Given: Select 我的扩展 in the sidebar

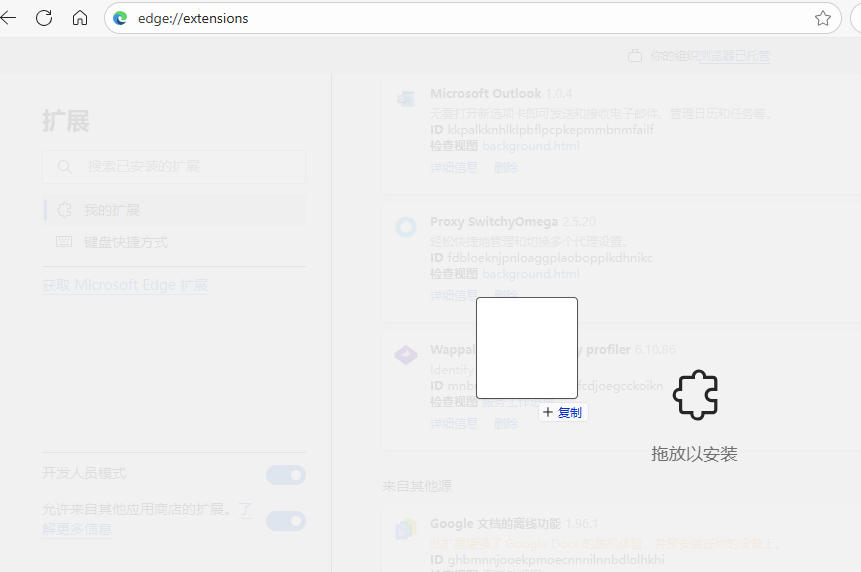Looking at the screenshot, I should [174, 210].
